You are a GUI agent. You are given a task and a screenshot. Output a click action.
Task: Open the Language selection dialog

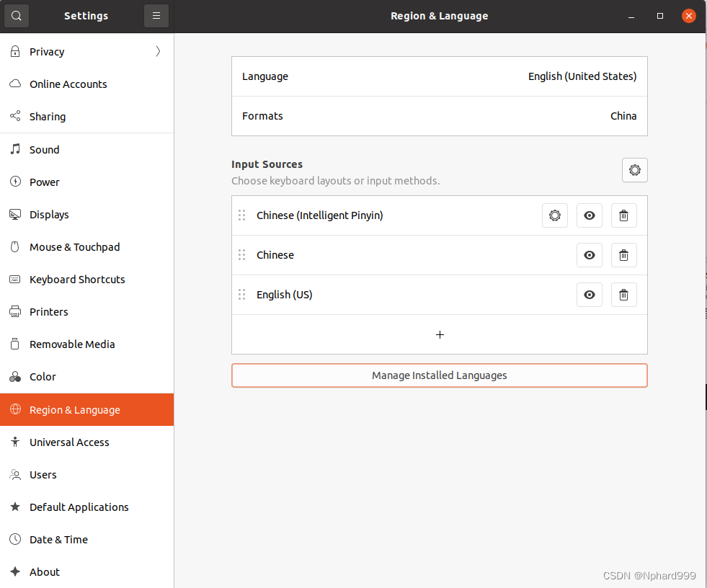click(x=439, y=76)
